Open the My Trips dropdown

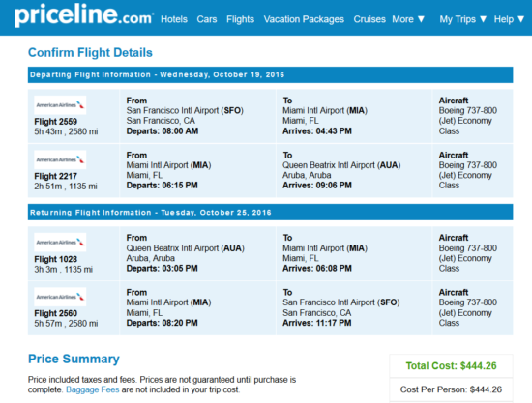pyautogui.click(x=462, y=19)
